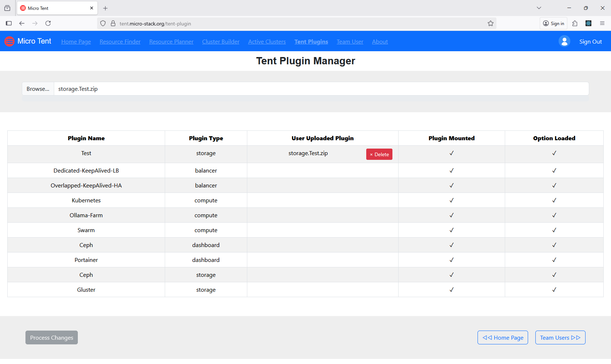Open the tab list dropdown chevron
This screenshot has width=611, height=364.
point(539,8)
